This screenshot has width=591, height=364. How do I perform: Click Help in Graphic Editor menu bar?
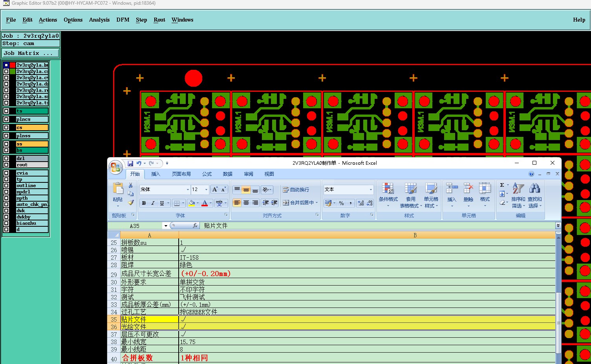click(x=579, y=20)
